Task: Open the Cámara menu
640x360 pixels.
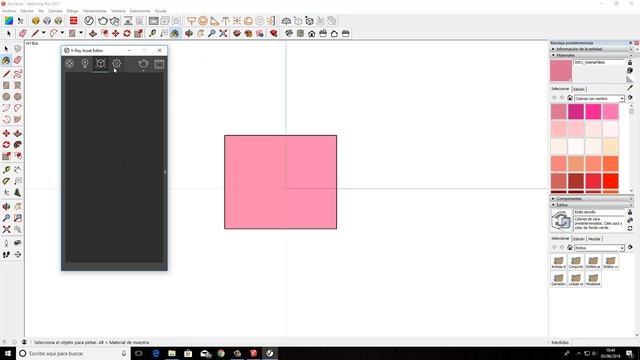Action: point(55,11)
